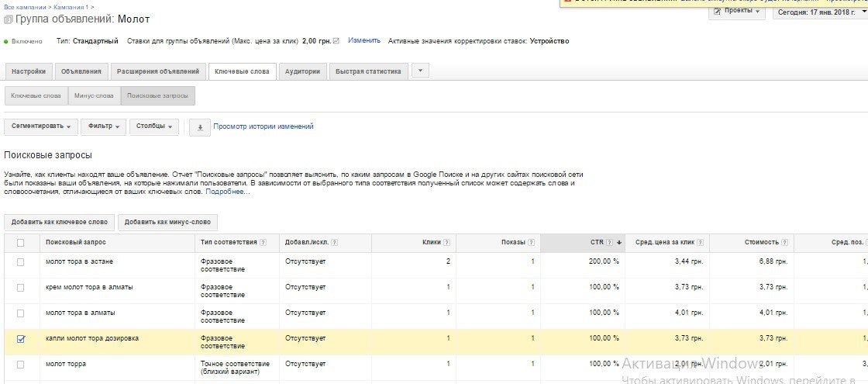The height and width of the screenshot is (384, 868).
Task: Click help icon next to Тип соответствия
Action: click(x=263, y=243)
